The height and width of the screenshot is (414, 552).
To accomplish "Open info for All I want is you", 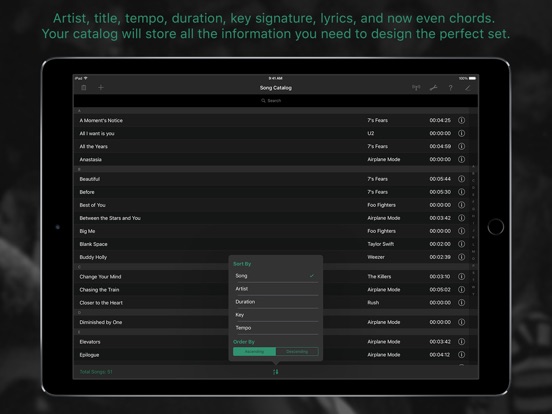I will [x=462, y=133].
